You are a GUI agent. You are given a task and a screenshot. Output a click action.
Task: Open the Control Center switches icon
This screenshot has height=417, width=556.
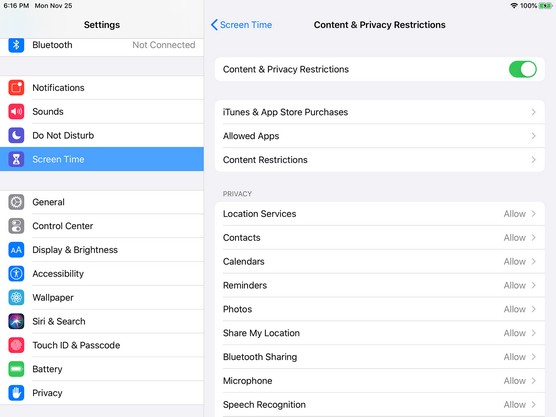(16, 226)
